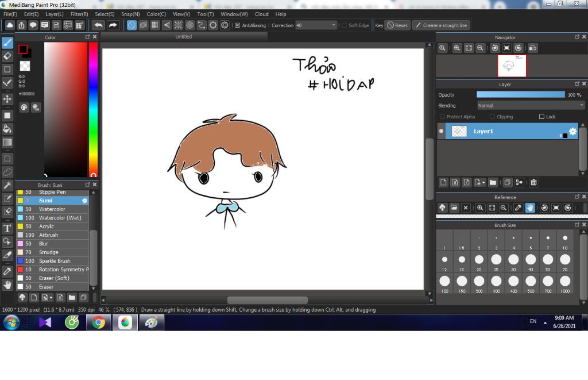Open the Filter menu
Viewport: 588px width, 380px height.
(x=79, y=14)
